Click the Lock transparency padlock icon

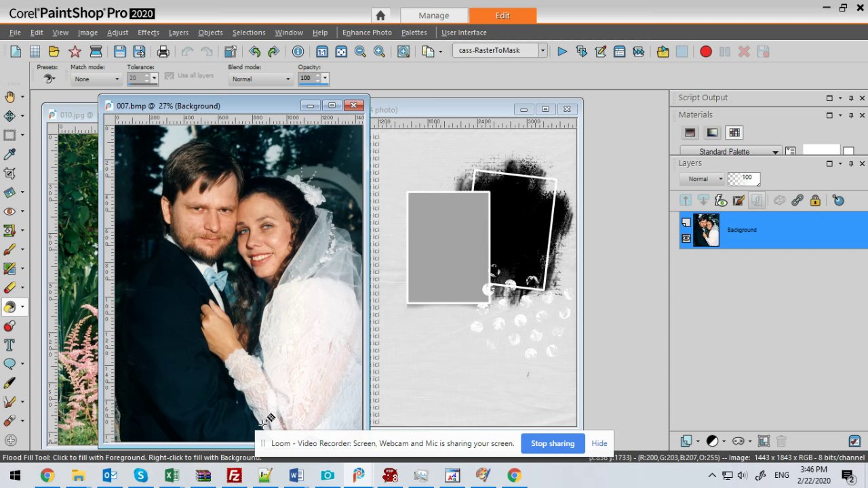click(x=815, y=200)
